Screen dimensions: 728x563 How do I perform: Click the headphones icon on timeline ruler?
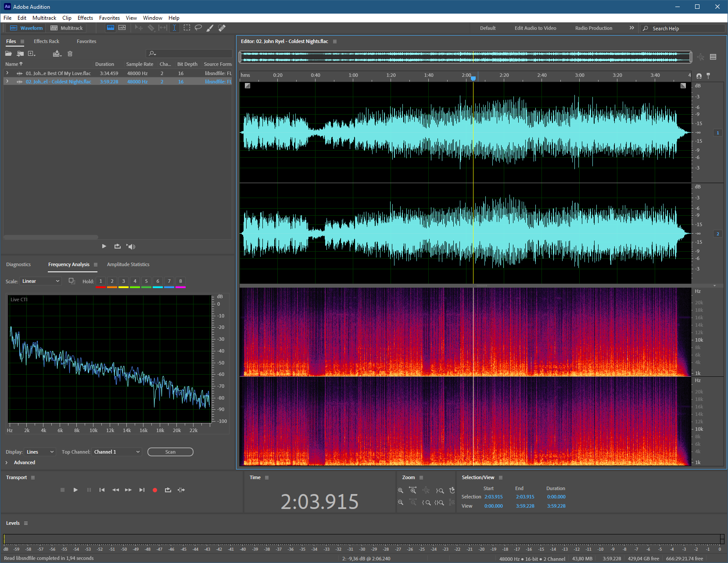point(699,76)
